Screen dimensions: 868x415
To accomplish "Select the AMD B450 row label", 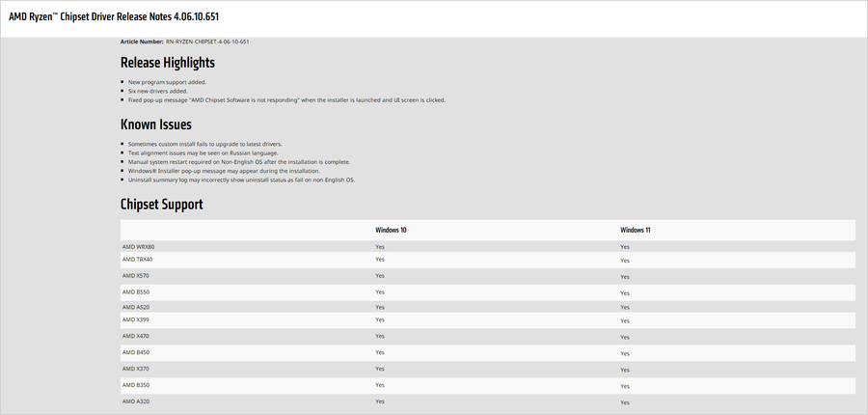I will (135, 352).
